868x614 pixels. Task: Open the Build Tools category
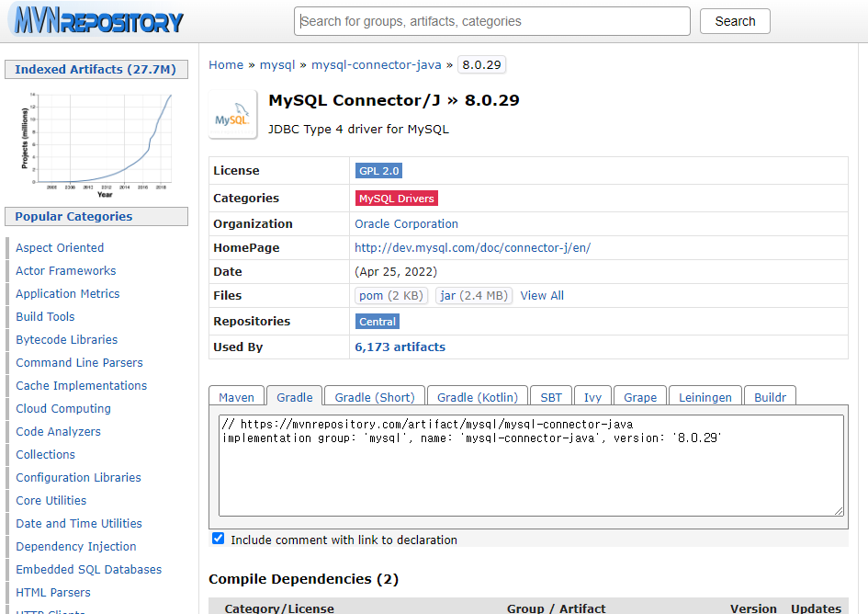[x=45, y=316]
